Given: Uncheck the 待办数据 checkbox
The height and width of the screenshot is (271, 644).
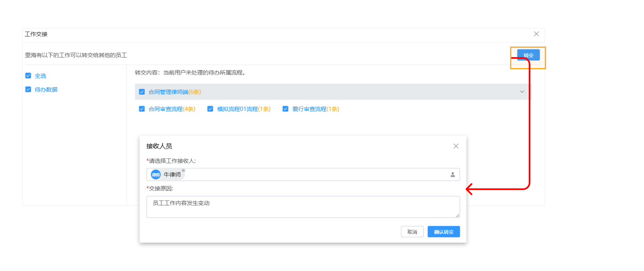Looking at the screenshot, I should [28, 90].
